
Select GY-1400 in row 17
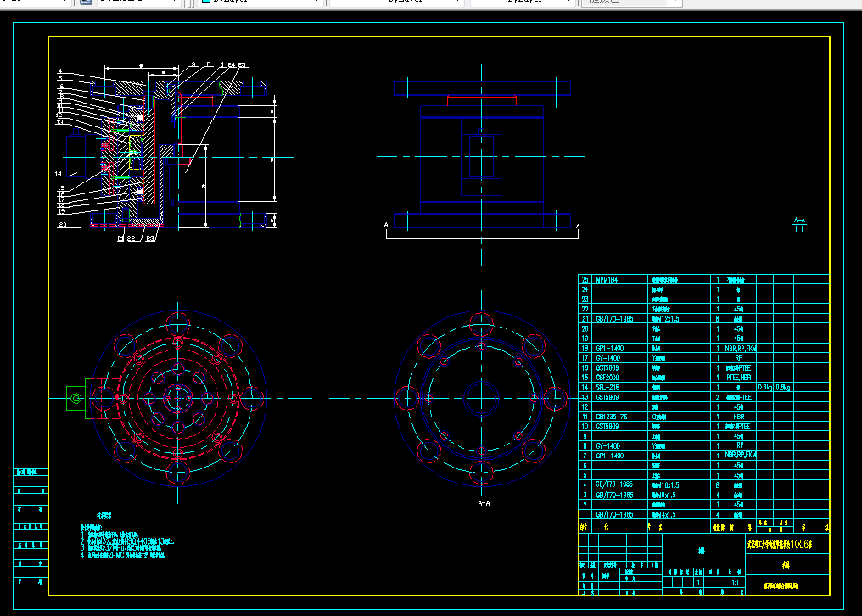608,357
